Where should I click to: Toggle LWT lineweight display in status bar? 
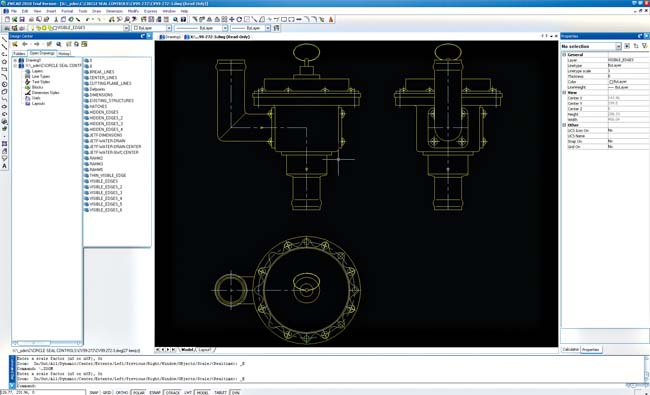point(188,392)
